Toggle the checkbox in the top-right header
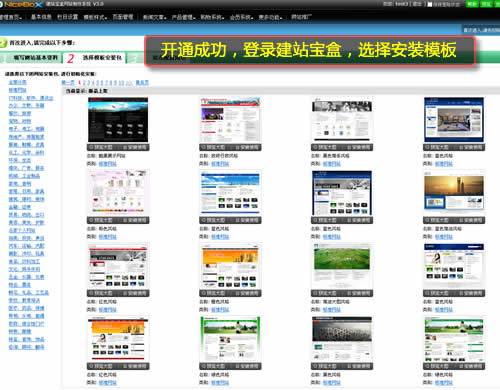 (430, 4)
